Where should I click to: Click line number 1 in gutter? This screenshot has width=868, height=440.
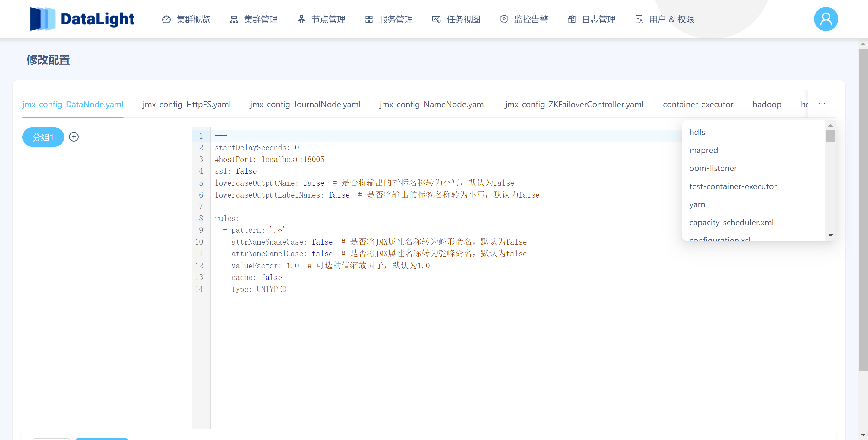pyautogui.click(x=201, y=136)
